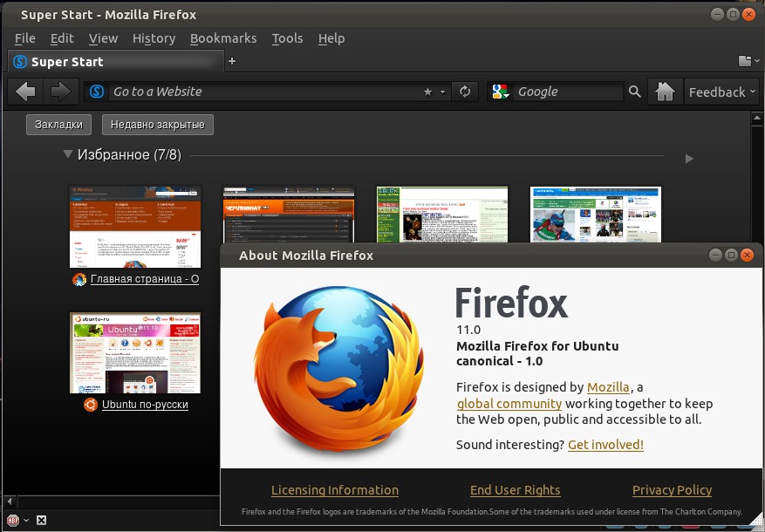The height and width of the screenshot is (532, 765).
Task: Go back using the Back arrow button
Action: [x=25, y=92]
